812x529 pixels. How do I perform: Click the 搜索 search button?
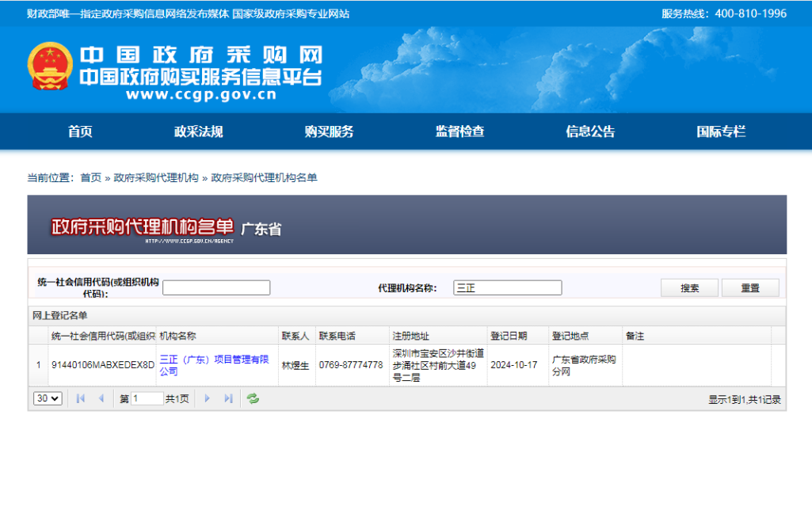[689, 287]
